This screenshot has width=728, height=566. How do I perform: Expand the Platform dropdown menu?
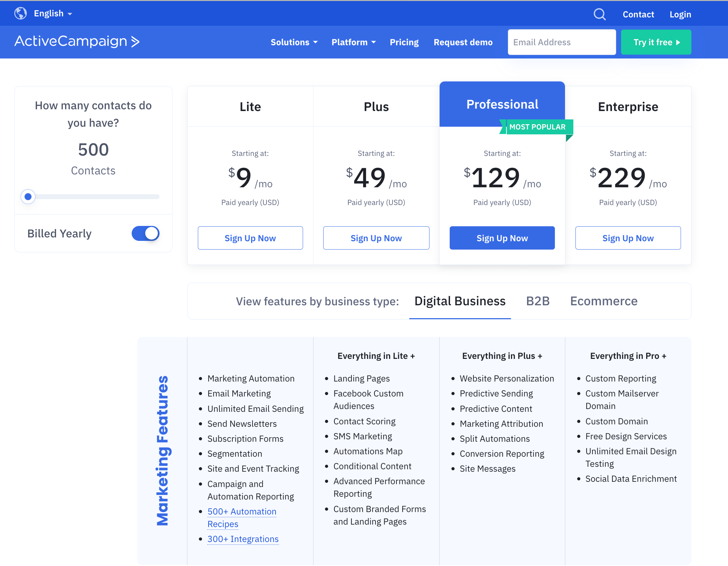click(354, 42)
